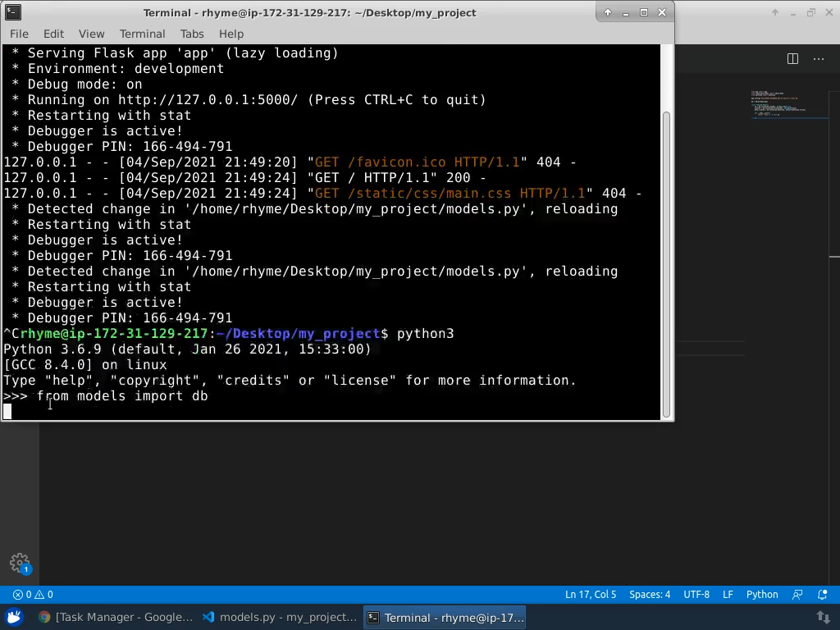Click the 'GET /favicon.ico HTTP/1.1' log text

coord(417,162)
